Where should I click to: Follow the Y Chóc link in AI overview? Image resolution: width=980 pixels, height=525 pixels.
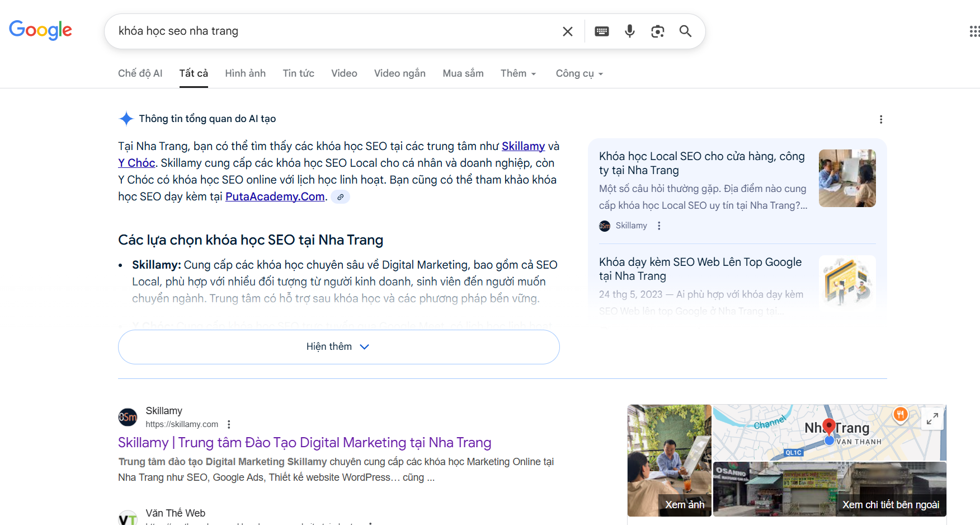pyautogui.click(x=136, y=163)
